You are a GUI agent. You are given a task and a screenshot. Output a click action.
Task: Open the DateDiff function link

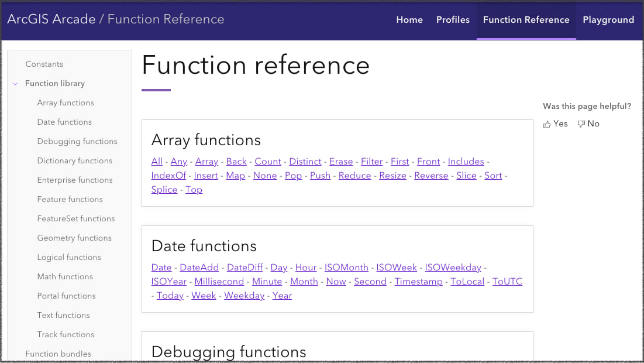(x=244, y=268)
